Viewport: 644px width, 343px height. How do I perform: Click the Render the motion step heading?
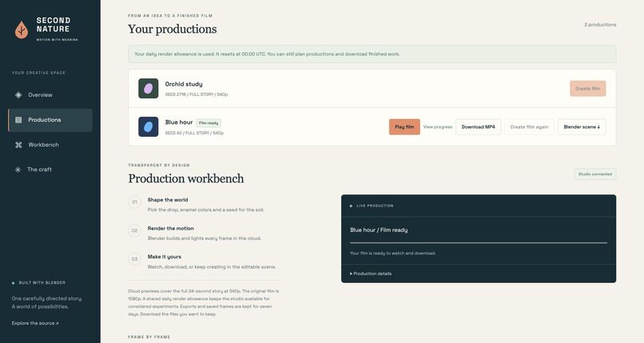170,229
